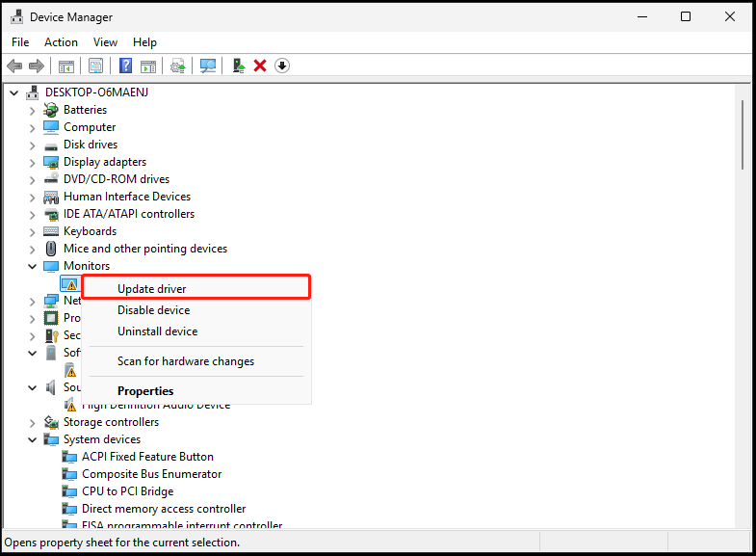This screenshot has height=556, width=756.
Task: Open the Help menu
Action: [144, 42]
